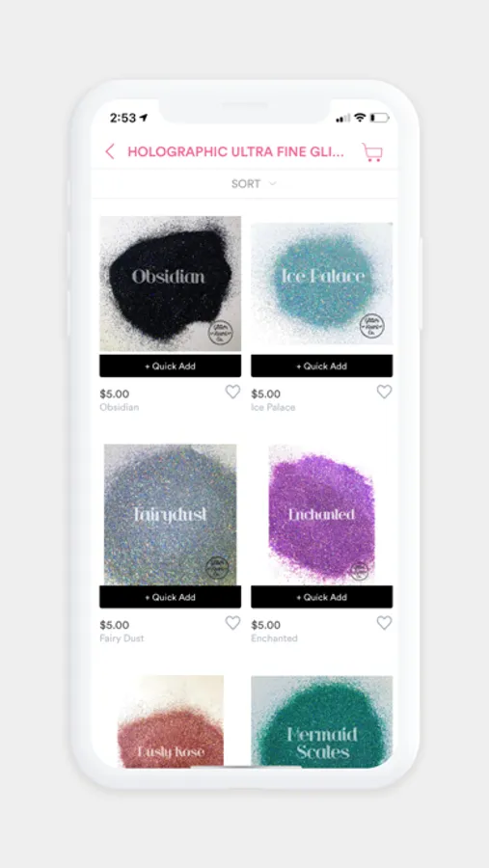Image resolution: width=489 pixels, height=868 pixels.
Task: Favorite Obsidian with the heart icon
Action: click(232, 392)
